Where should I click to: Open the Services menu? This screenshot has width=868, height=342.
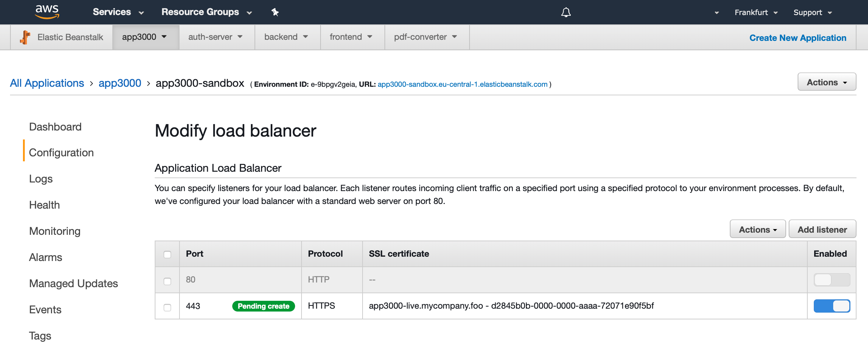118,12
